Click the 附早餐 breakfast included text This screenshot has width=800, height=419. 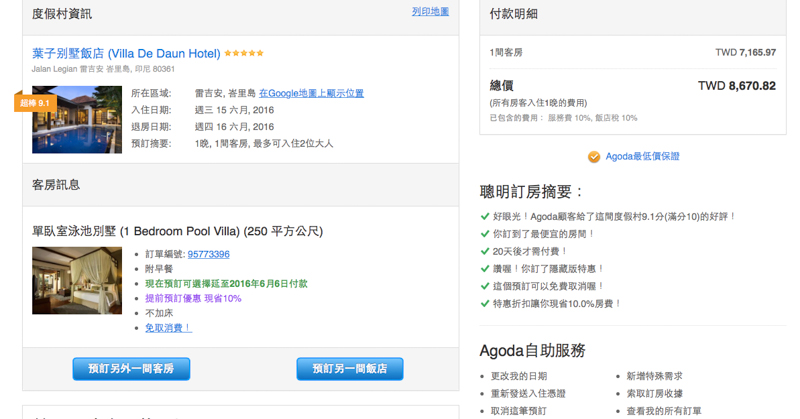coord(159,269)
